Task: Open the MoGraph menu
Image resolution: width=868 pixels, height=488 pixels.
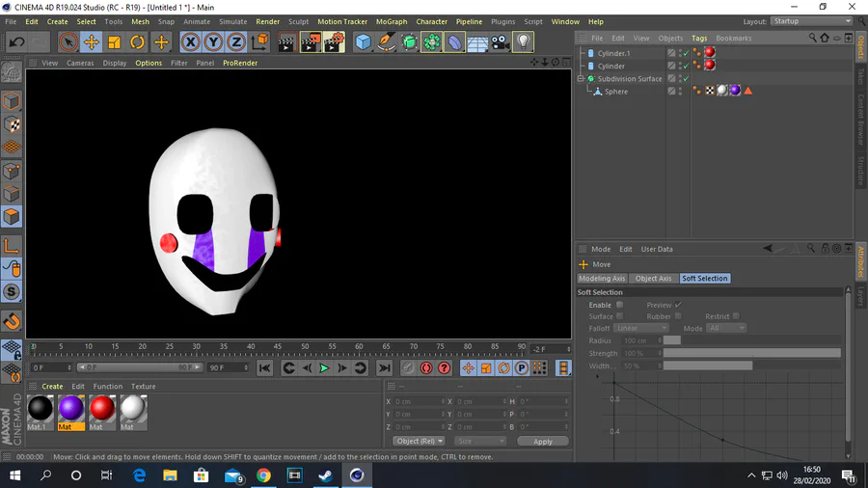Action: (392, 21)
